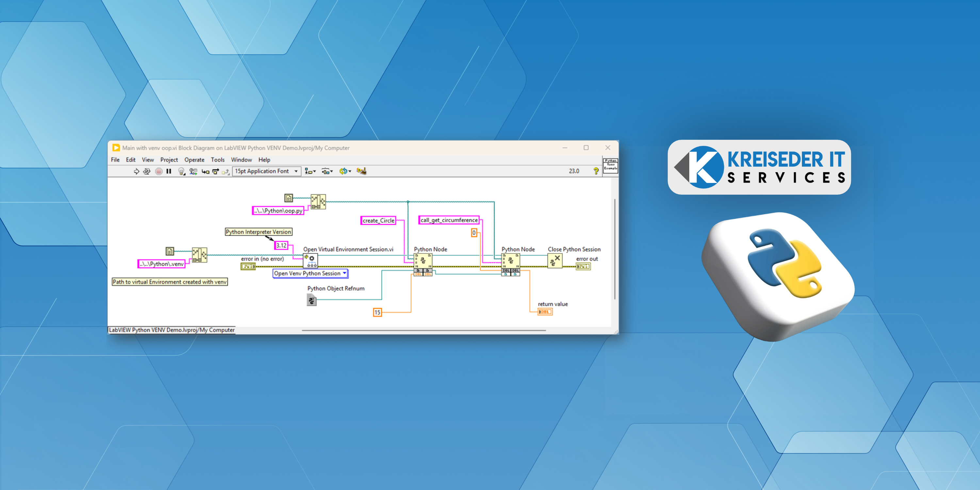This screenshot has height=490, width=980.
Task: Edit the numeric constant 15
Action: pyautogui.click(x=377, y=312)
